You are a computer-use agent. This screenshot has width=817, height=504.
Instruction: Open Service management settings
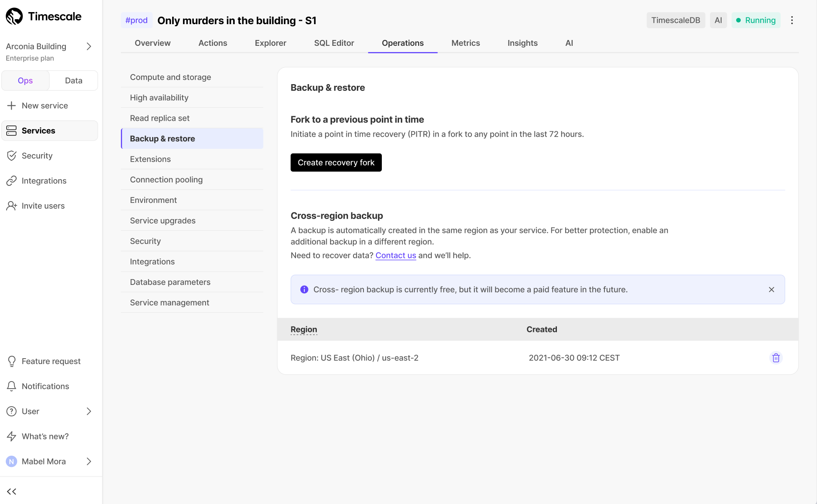click(x=192, y=302)
